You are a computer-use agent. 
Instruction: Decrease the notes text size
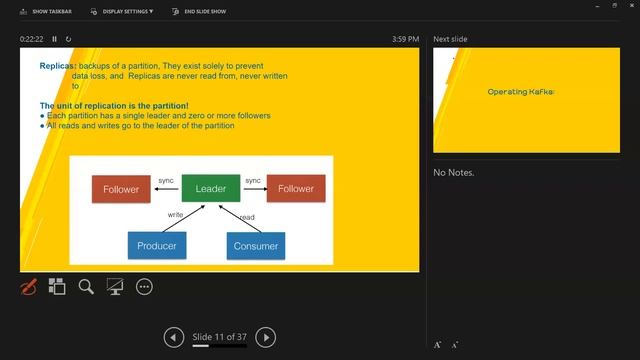[x=455, y=345]
